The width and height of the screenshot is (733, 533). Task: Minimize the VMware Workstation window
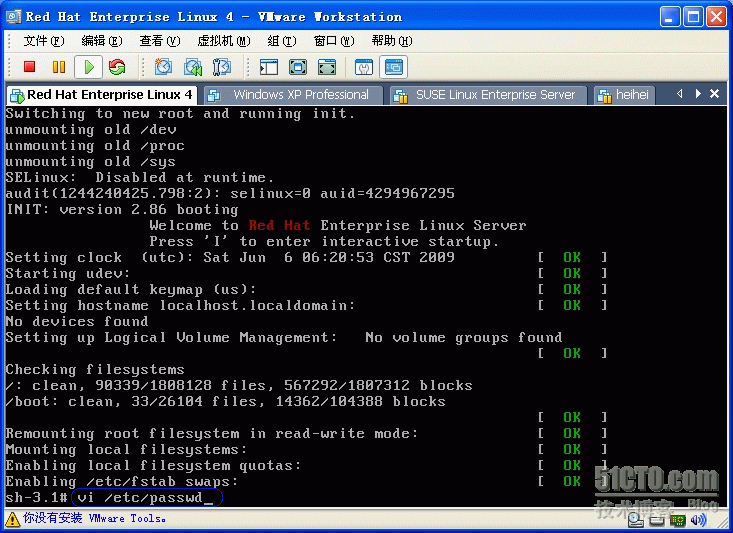(669, 17)
